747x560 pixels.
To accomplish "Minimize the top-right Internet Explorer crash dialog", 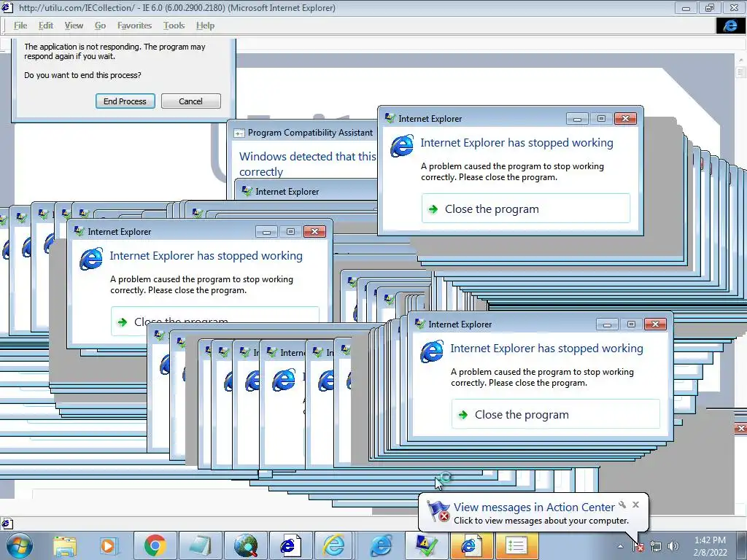I will pos(578,118).
